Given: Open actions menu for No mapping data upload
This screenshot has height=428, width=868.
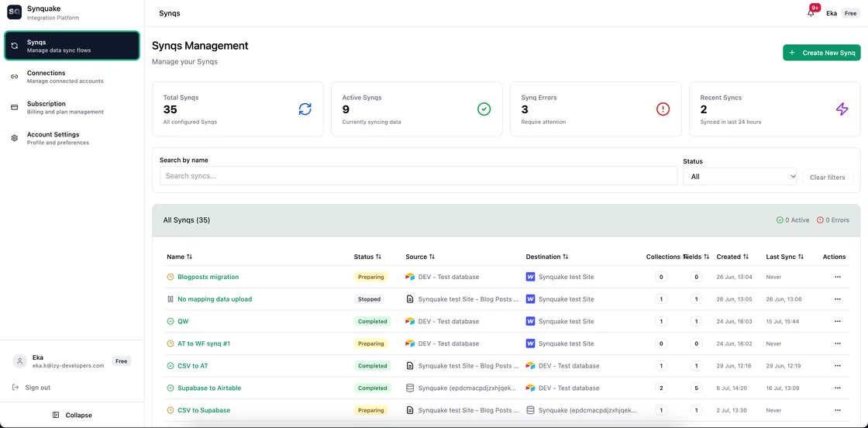Looking at the screenshot, I should (838, 299).
